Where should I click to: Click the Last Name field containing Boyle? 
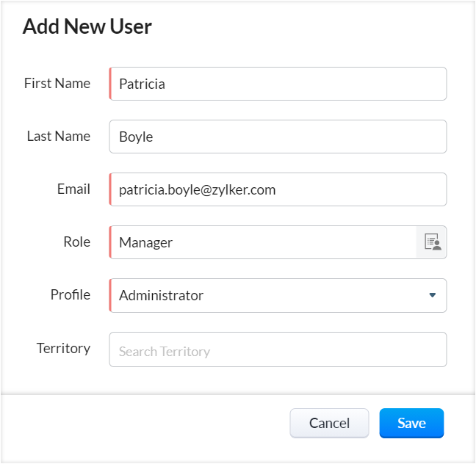tap(278, 137)
